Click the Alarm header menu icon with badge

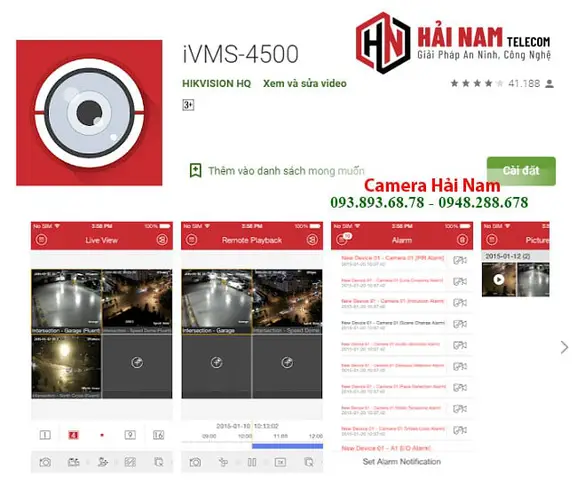click(x=343, y=239)
